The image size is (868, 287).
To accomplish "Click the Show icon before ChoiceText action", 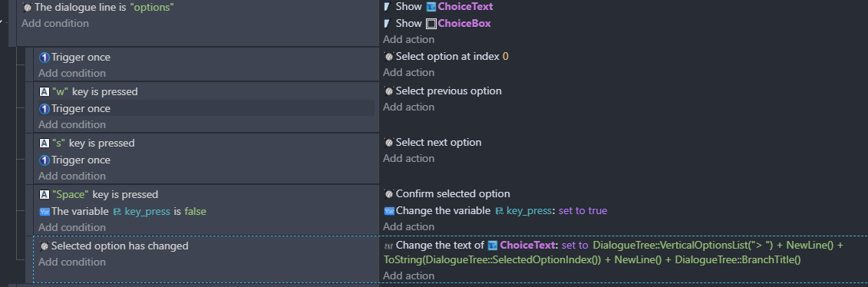I will pyautogui.click(x=388, y=7).
